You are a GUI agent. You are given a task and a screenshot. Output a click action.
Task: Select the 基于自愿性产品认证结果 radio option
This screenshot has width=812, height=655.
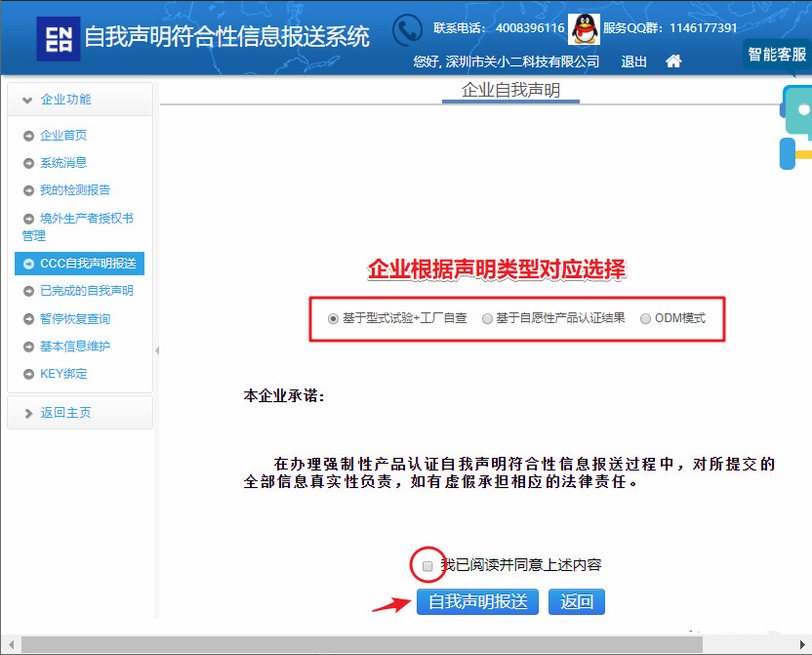pos(488,318)
